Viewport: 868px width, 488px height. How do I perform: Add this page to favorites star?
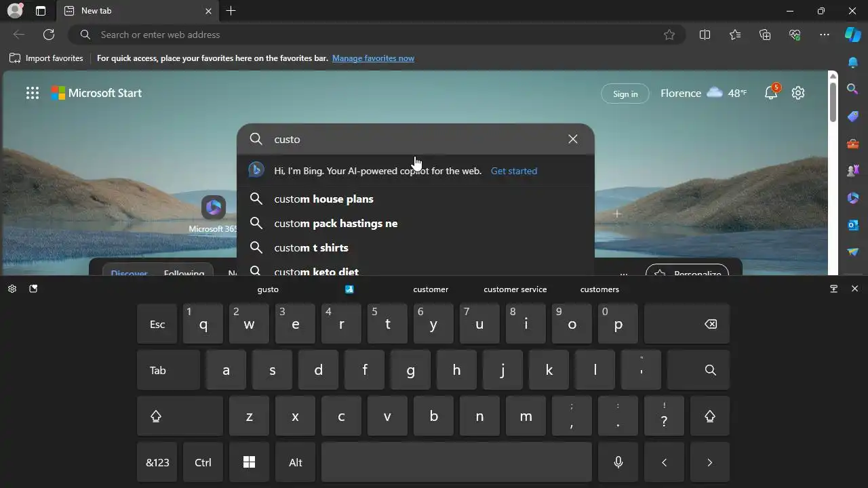click(x=669, y=35)
